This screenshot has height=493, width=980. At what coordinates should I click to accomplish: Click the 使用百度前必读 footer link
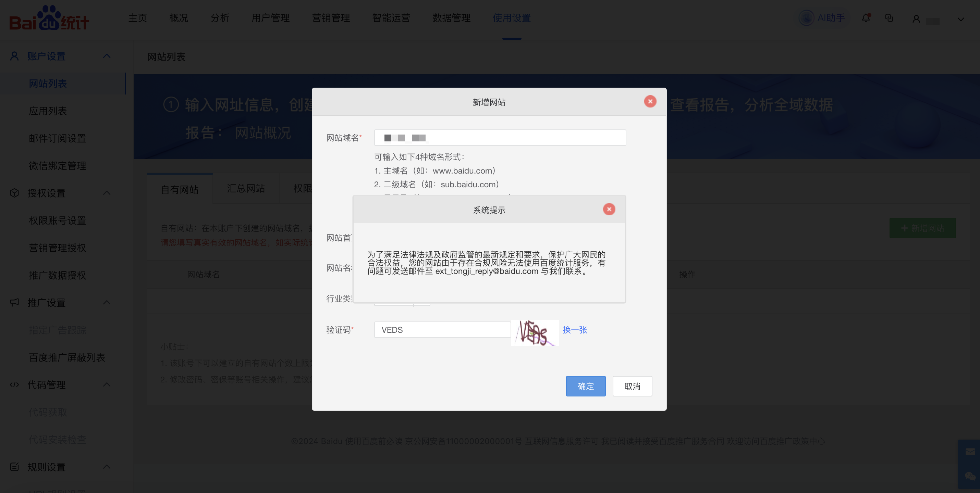pyautogui.click(x=374, y=441)
